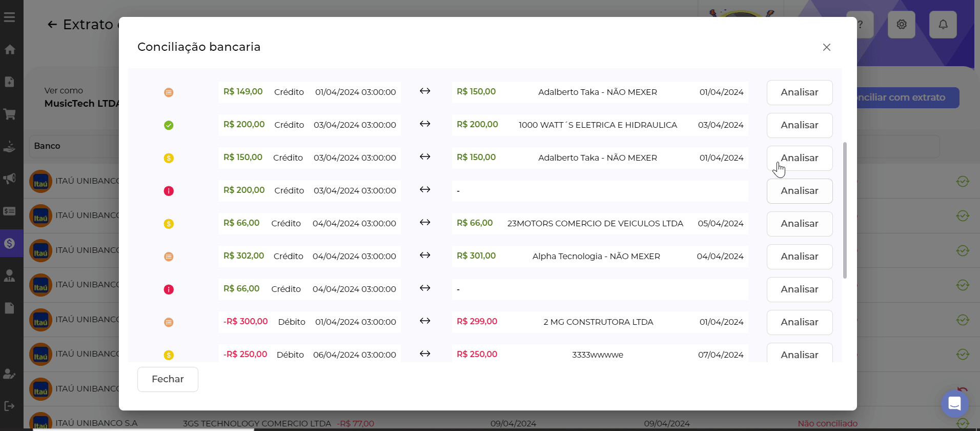Close the Conciliação bancaria dialog
Screen dimensions: 980x431
(x=826, y=47)
